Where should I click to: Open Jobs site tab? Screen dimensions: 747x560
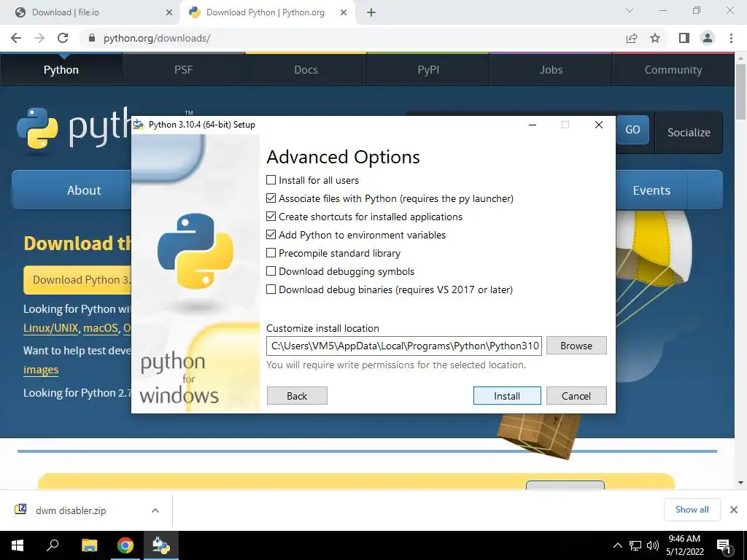551,69
